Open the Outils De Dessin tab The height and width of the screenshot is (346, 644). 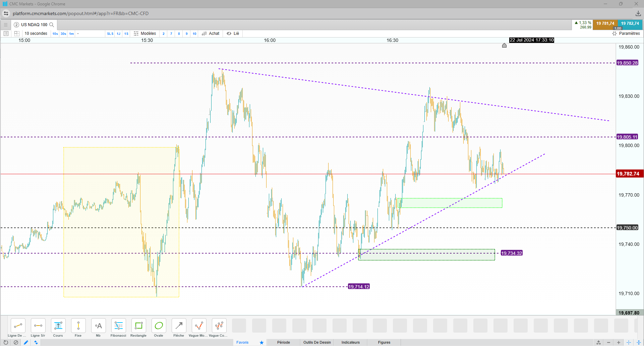(x=317, y=342)
